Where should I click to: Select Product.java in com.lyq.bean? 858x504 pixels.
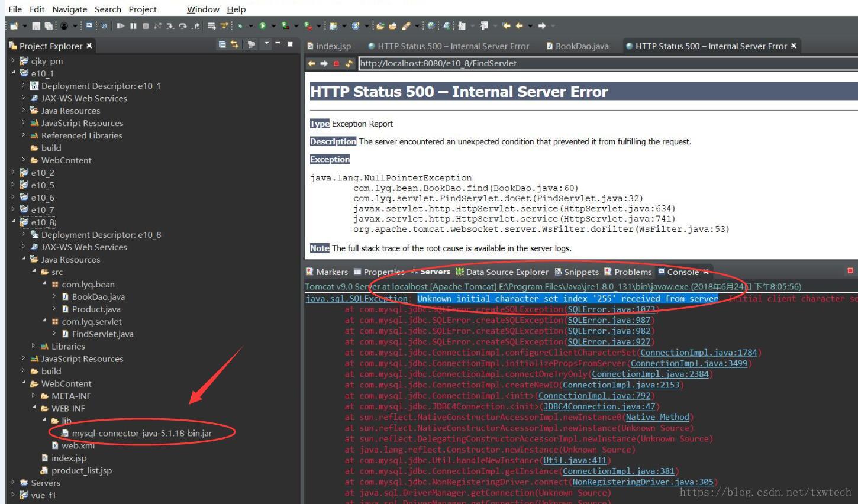[91, 309]
